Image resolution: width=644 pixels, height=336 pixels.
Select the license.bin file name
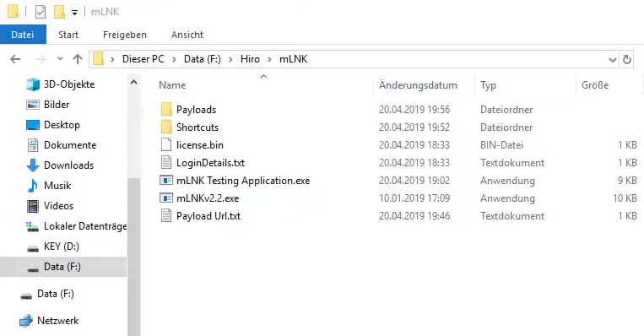coord(200,145)
